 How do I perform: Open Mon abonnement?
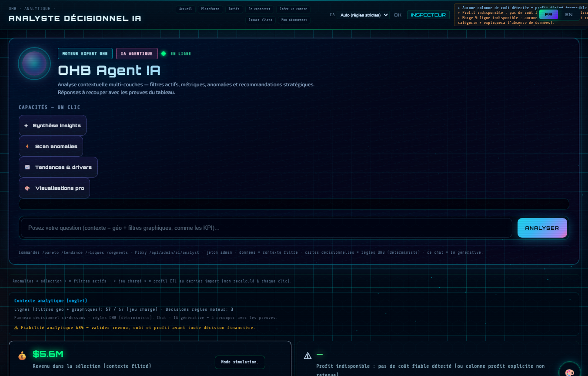[294, 20]
